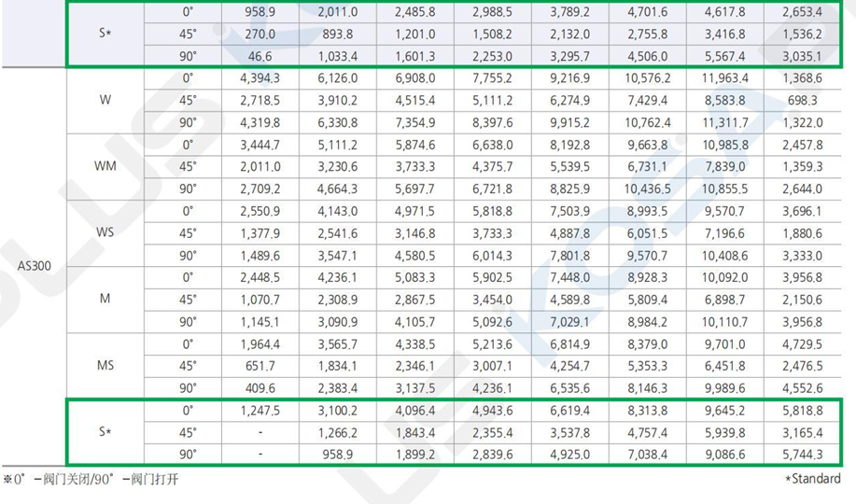Select the 46.6 torque value cell

coord(261,56)
